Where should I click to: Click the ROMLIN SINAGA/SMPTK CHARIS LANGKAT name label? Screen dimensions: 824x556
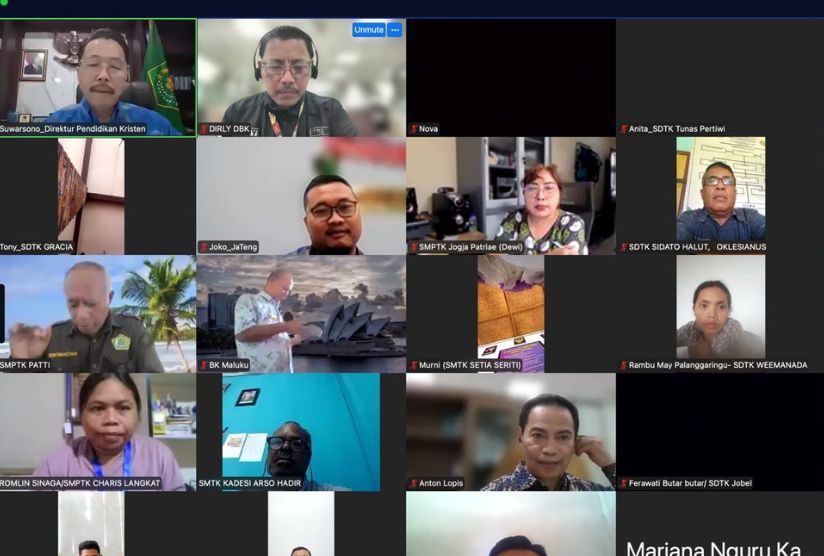(x=80, y=483)
